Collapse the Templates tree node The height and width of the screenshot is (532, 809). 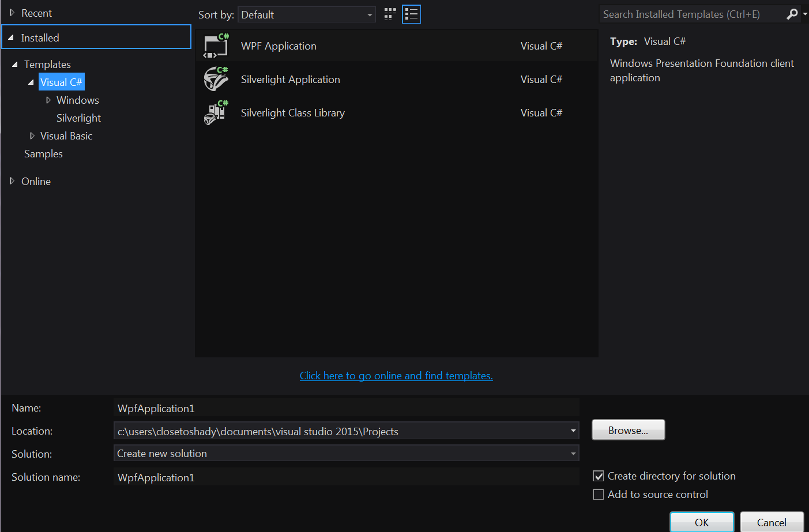point(15,65)
